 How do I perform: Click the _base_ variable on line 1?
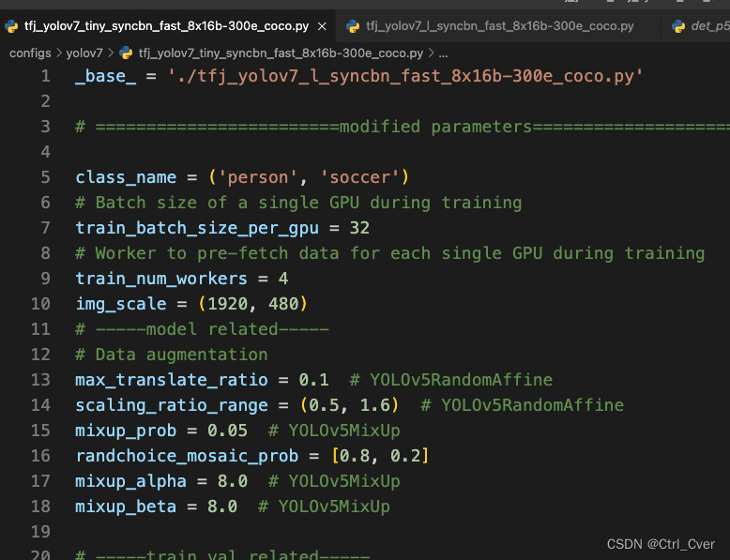[x=106, y=76]
